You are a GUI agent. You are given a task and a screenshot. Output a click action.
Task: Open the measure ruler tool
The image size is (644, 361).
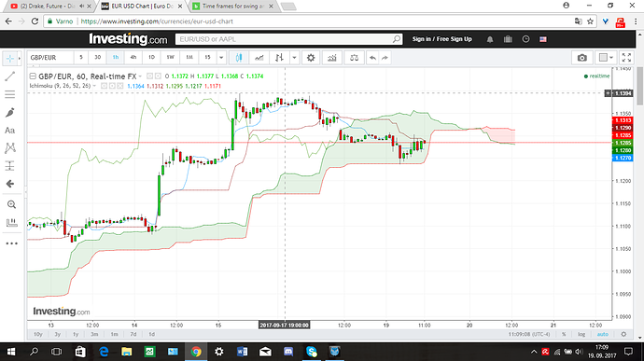click(x=11, y=223)
